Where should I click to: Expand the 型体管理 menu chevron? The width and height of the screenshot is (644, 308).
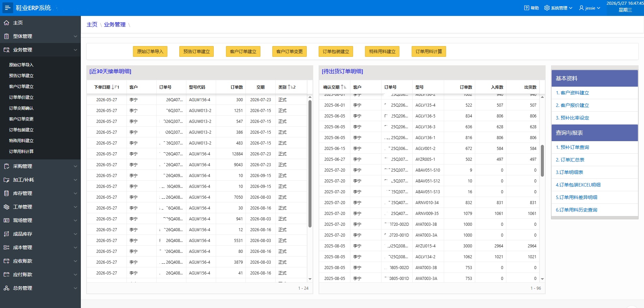pos(75,36)
